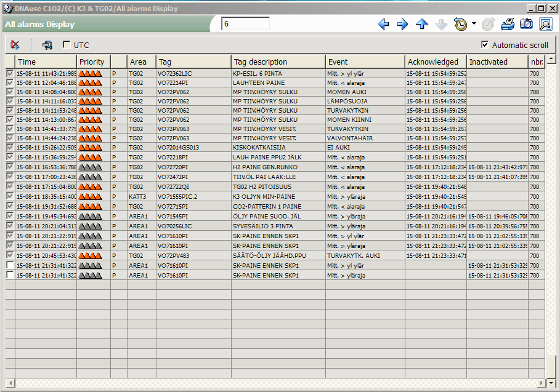Tick the checkbox for 21:31:41 Mitt. > yl ylär row
This screenshot has height=392, width=560.
pos(10,265)
